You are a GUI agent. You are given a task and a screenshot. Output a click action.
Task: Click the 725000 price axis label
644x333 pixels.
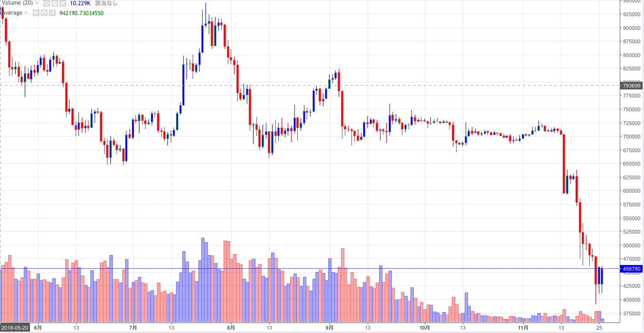[x=632, y=123]
